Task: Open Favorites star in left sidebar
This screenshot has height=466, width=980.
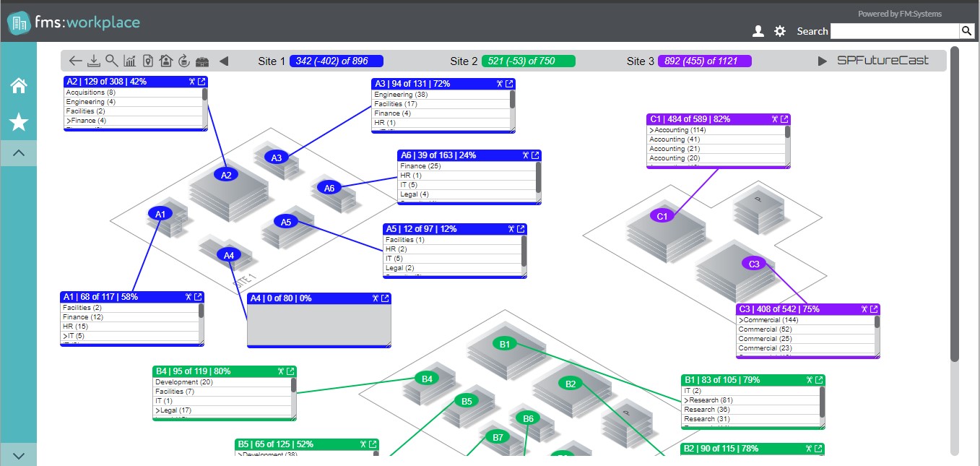Action: (x=19, y=122)
